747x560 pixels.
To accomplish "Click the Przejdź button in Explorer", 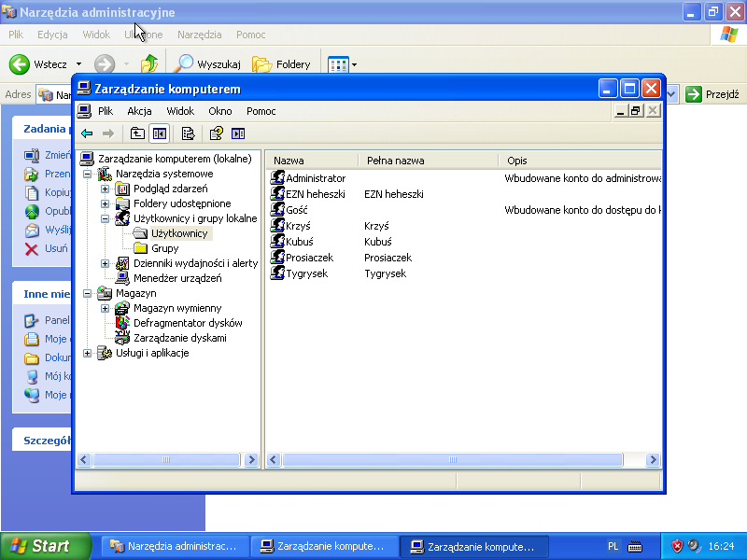I will (712, 94).
